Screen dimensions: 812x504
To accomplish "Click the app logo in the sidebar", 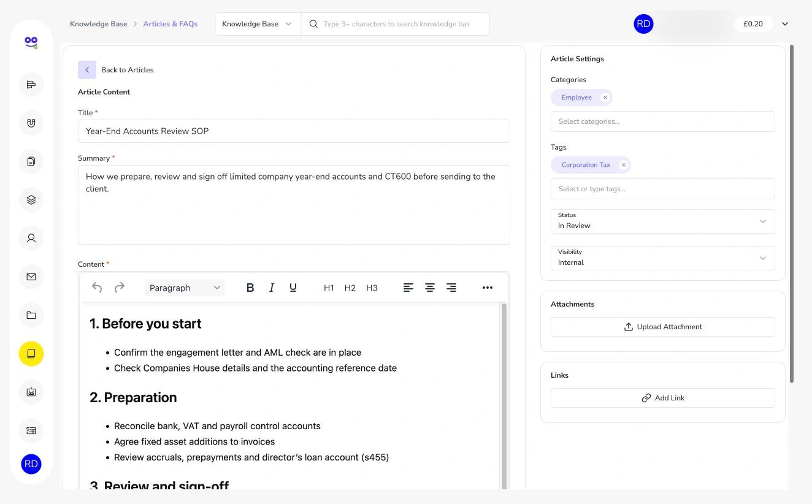I will [31, 42].
